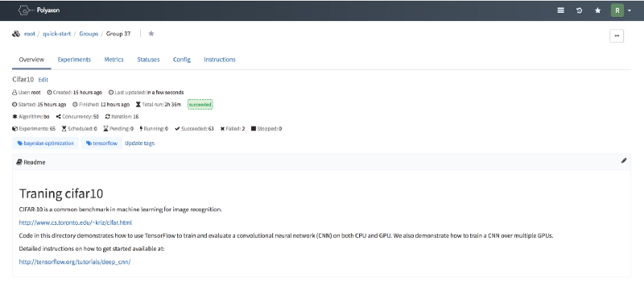
Task: Click the cubes icon before root breadcrumb
Action: click(x=16, y=34)
